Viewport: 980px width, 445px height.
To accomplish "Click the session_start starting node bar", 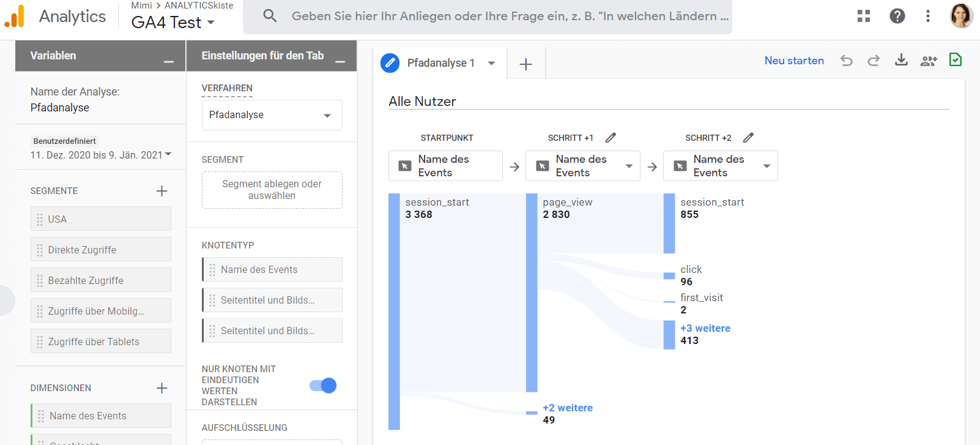I will [394, 312].
